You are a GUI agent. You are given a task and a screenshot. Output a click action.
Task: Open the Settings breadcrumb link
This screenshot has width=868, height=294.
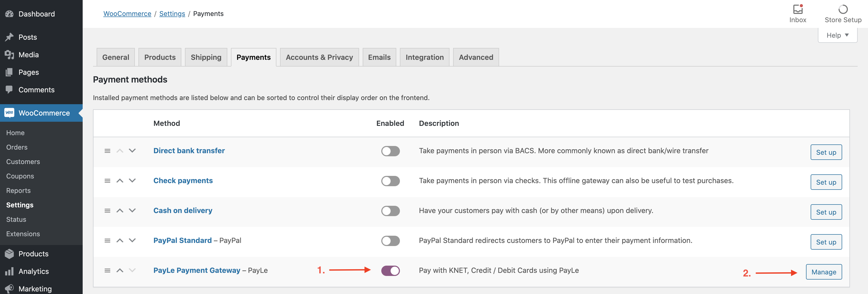(172, 13)
